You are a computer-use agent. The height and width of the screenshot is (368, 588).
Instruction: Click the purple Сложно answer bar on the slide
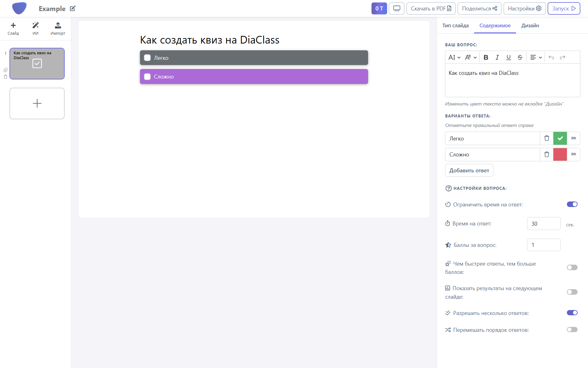click(x=254, y=77)
